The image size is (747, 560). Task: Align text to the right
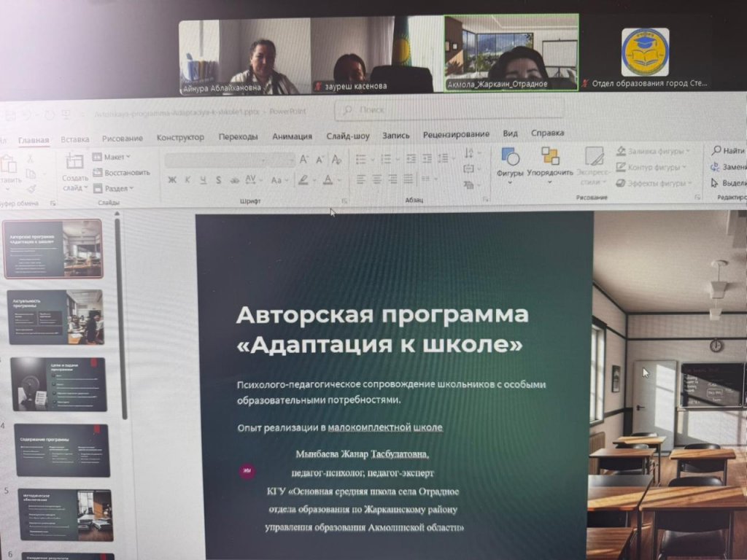(392, 179)
